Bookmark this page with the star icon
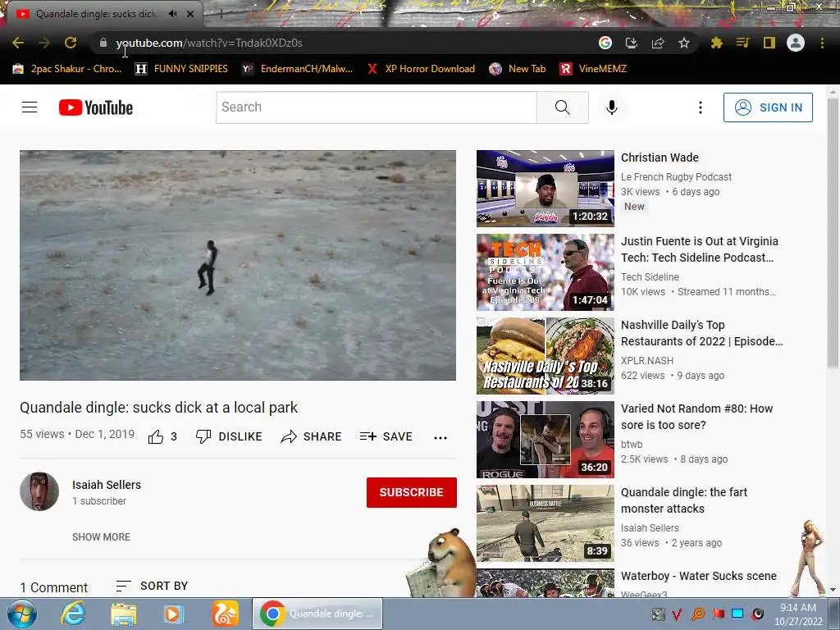Image resolution: width=840 pixels, height=630 pixels. [684, 43]
